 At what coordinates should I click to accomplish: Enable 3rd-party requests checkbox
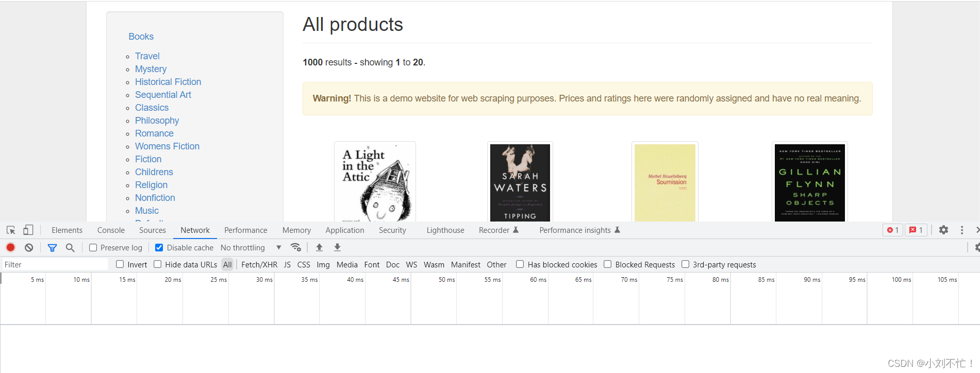tap(686, 264)
